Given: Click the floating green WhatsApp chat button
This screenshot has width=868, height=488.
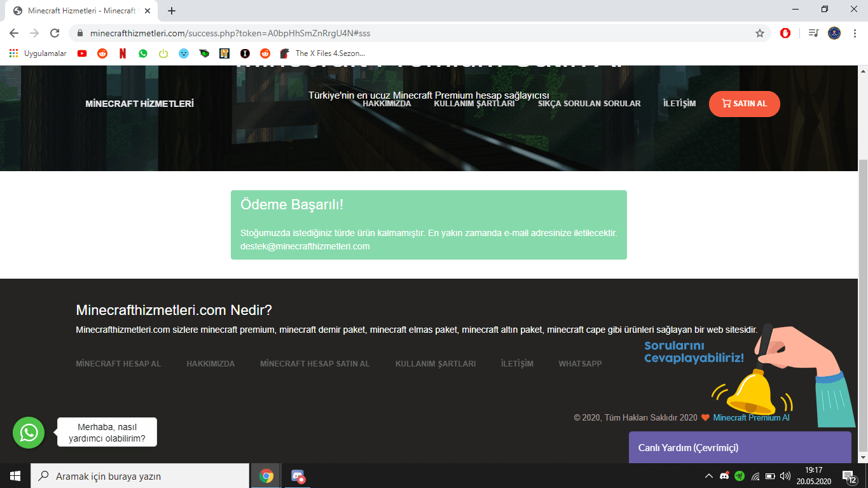Looking at the screenshot, I should coord(29,433).
